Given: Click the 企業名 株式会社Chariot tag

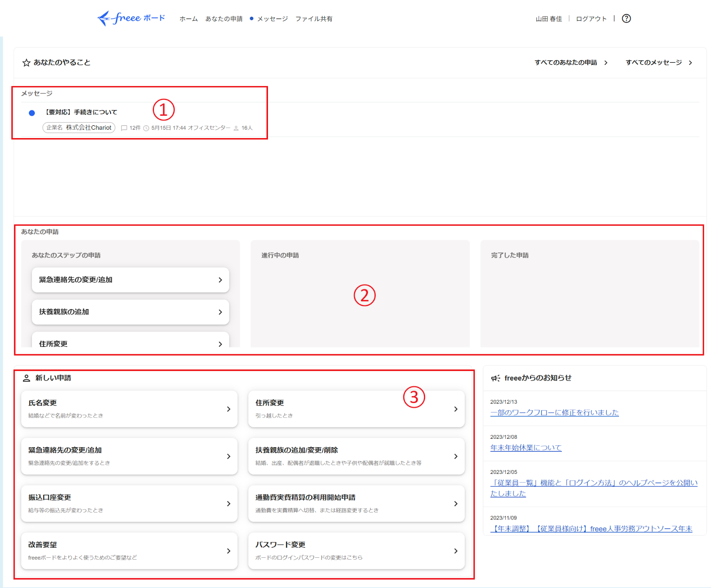Looking at the screenshot, I should click(x=79, y=127).
